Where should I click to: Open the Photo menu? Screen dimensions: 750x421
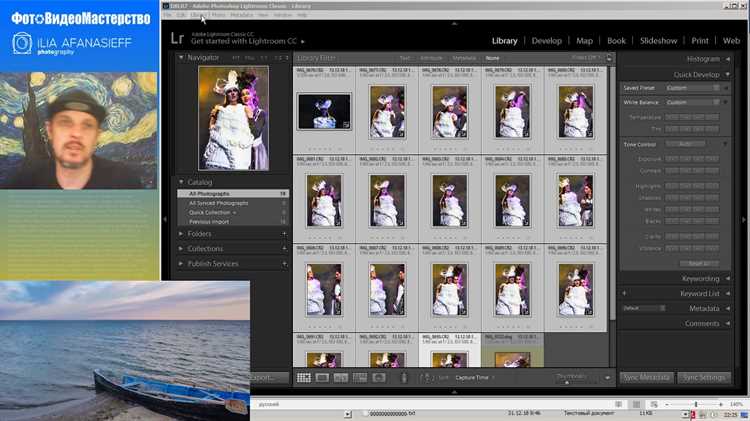click(x=218, y=15)
